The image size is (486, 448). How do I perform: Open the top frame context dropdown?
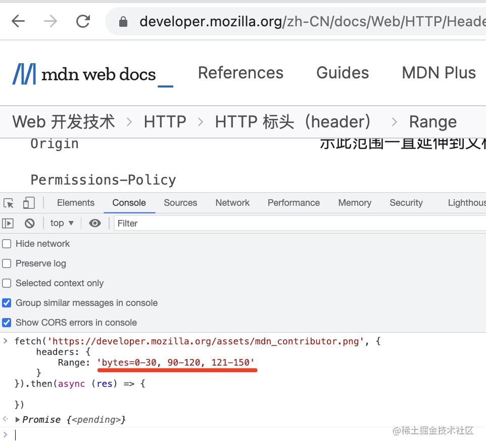(62, 223)
